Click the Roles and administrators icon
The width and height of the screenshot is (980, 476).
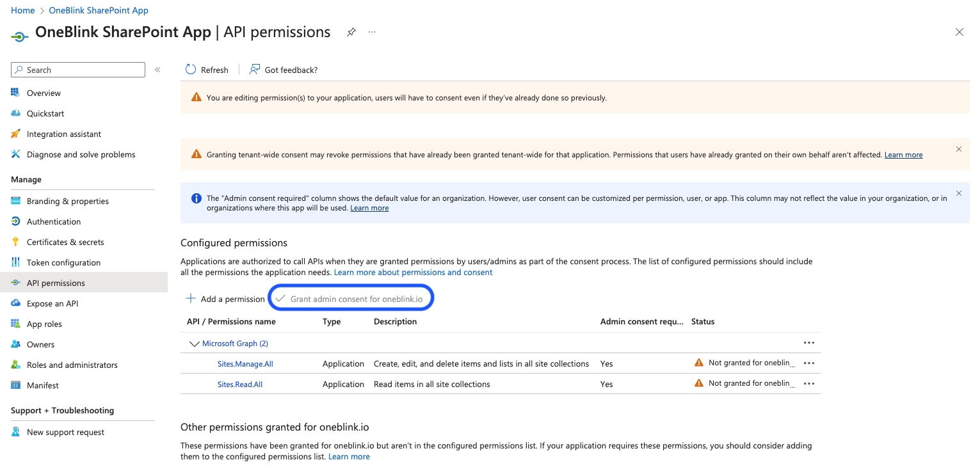[15, 365]
